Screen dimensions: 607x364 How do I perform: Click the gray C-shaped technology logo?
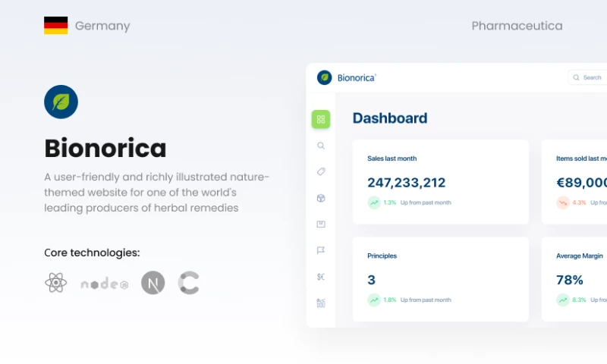click(188, 283)
